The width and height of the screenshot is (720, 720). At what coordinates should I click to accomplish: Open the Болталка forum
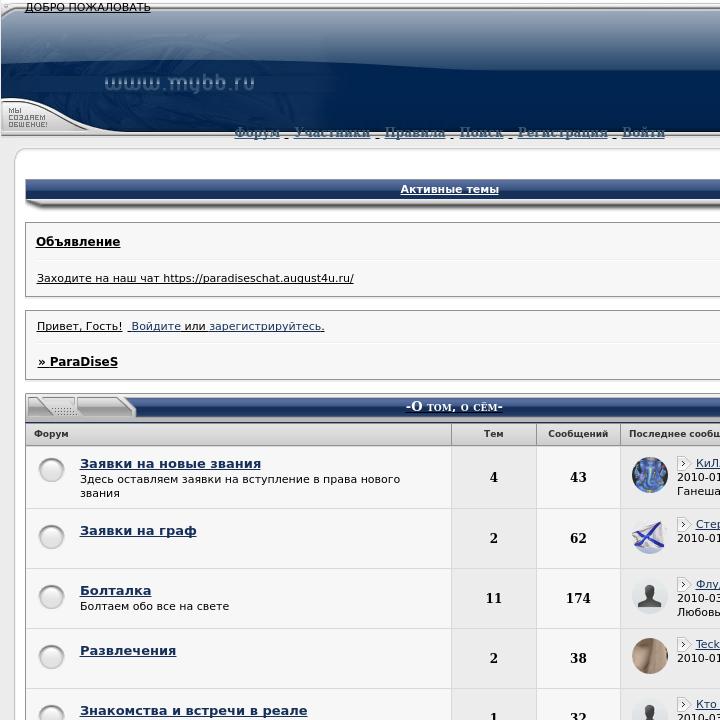click(x=116, y=591)
